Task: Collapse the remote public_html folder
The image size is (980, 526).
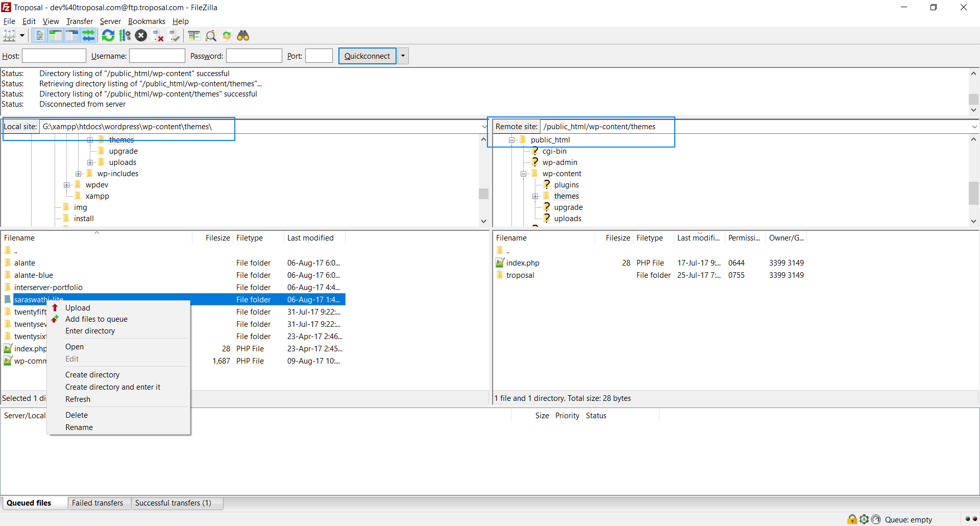Action: (x=511, y=140)
